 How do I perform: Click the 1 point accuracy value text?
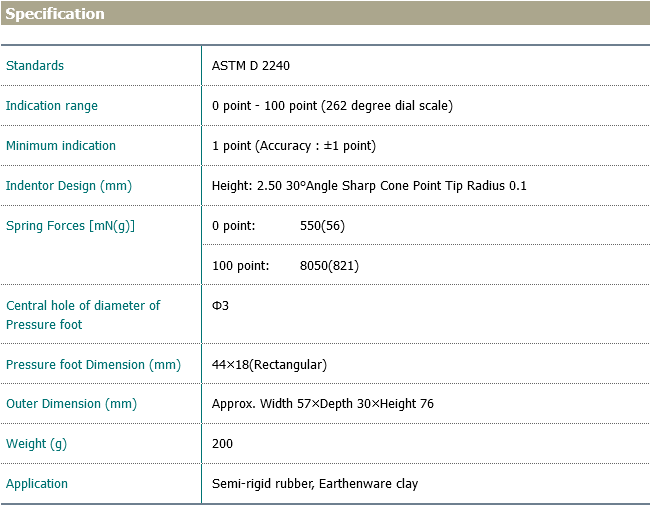coord(294,146)
